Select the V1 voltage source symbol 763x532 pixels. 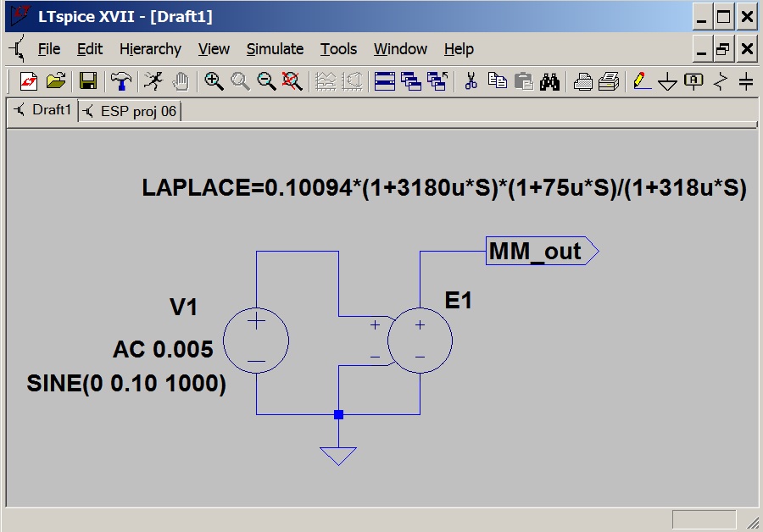coord(256,341)
